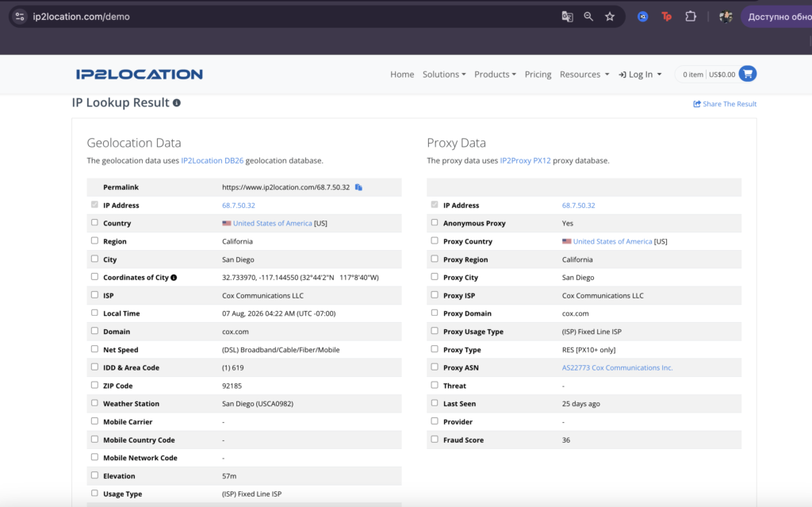Tick the Country checkbox

[x=94, y=222]
